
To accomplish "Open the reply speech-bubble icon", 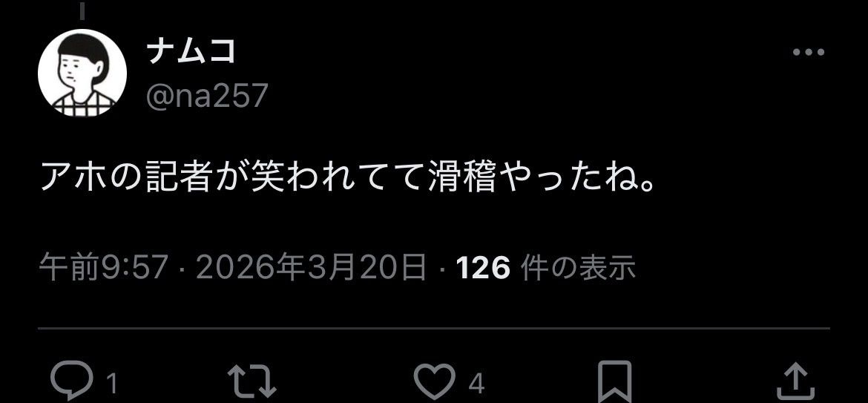I will (x=71, y=380).
